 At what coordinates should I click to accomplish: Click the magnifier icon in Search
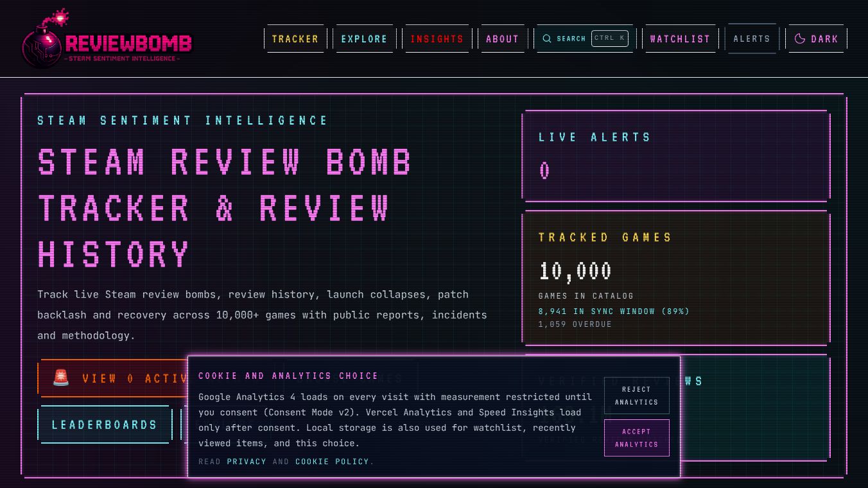[x=547, y=39]
